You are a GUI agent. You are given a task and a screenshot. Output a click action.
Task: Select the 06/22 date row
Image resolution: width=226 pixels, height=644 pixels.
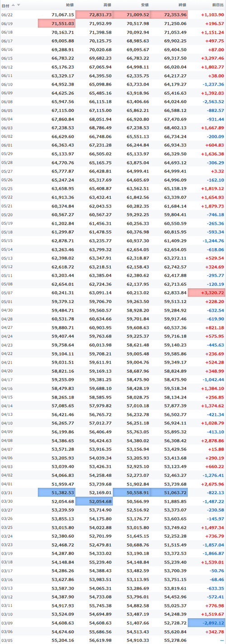(x=113, y=15)
